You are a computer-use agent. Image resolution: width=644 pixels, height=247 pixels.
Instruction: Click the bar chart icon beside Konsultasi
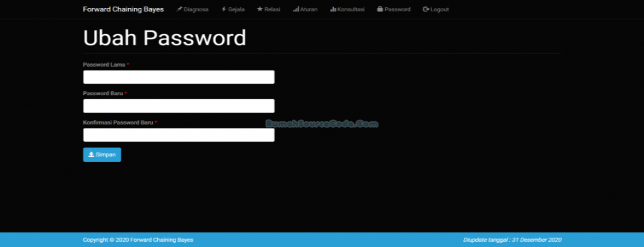(333, 9)
